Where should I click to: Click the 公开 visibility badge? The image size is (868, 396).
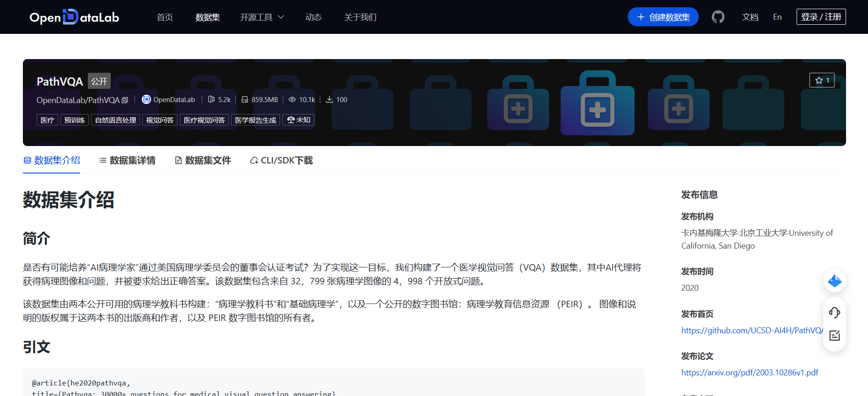[99, 81]
